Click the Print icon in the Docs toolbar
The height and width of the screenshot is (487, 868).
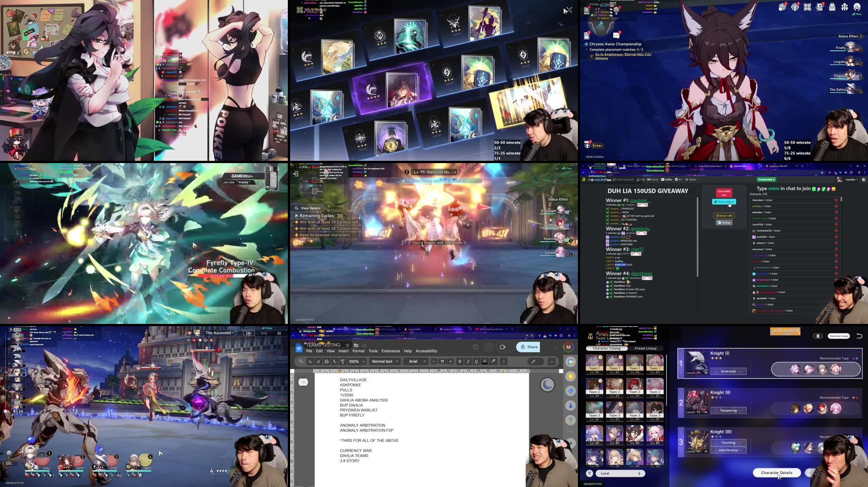pyautogui.click(x=326, y=361)
